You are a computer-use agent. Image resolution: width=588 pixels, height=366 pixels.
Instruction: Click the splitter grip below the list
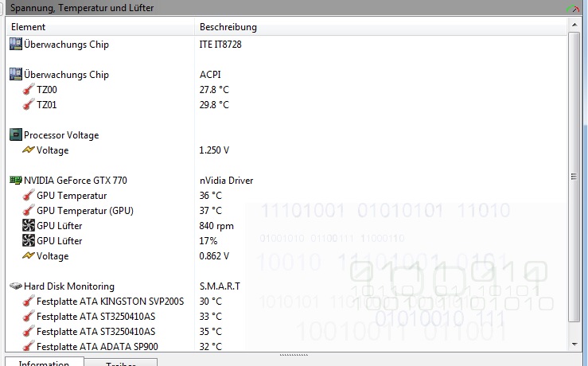294,354
